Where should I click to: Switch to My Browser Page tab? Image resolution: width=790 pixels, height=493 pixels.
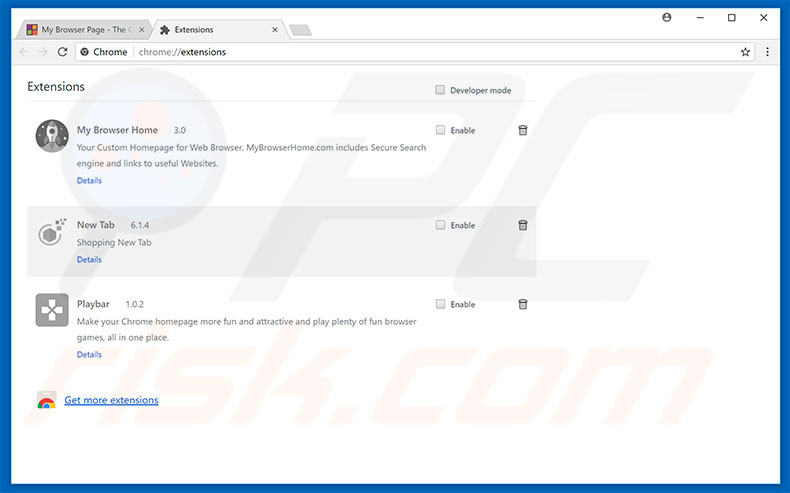click(83, 30)
